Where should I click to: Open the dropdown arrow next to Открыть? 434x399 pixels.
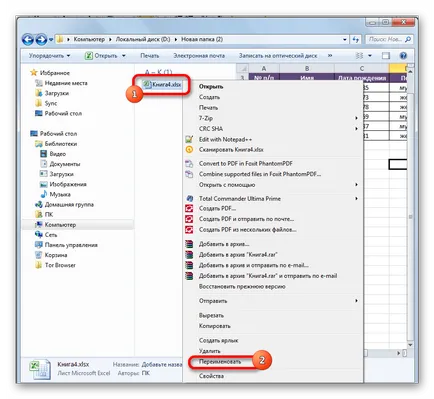tap(124, 56)
